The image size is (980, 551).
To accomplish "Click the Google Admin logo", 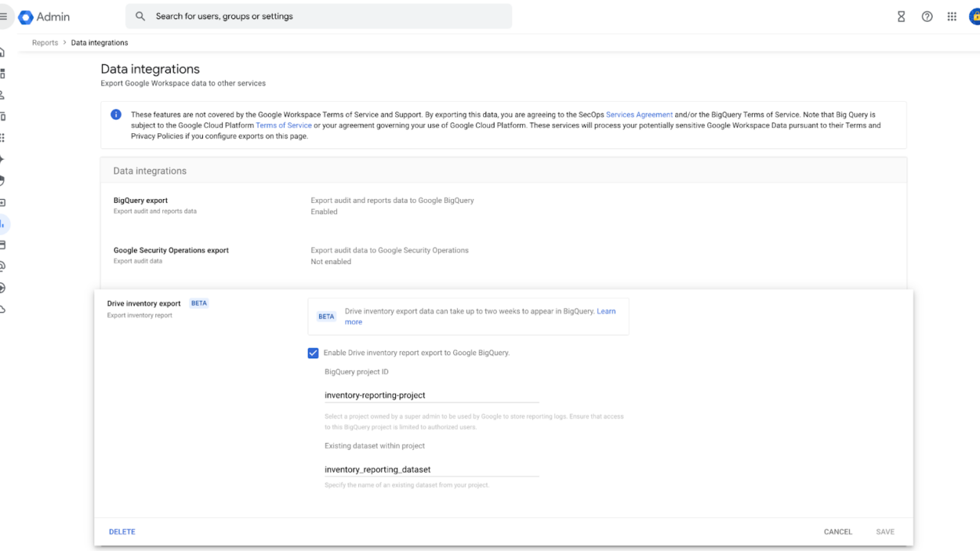I will (x=44, y=16).
